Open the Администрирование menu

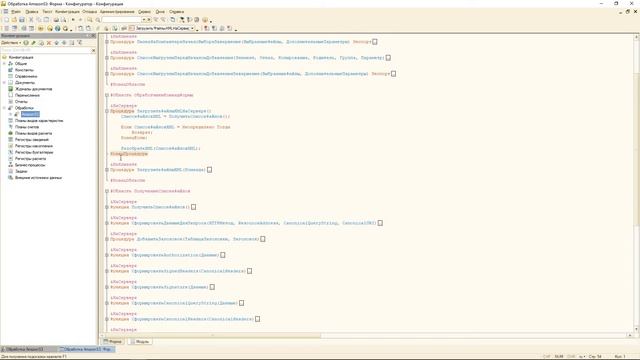[117, 12]
